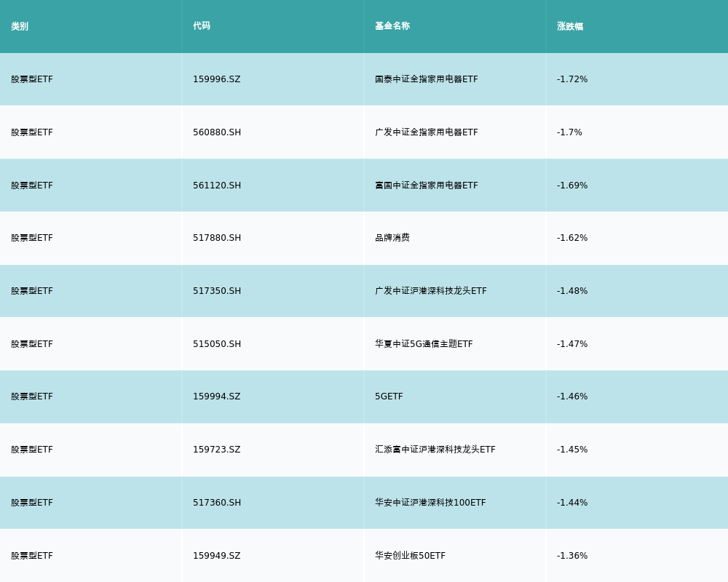The width and height of the screenshot is (728, 582).
Task: Click the 代码 column header
Action: pos(202,26)
